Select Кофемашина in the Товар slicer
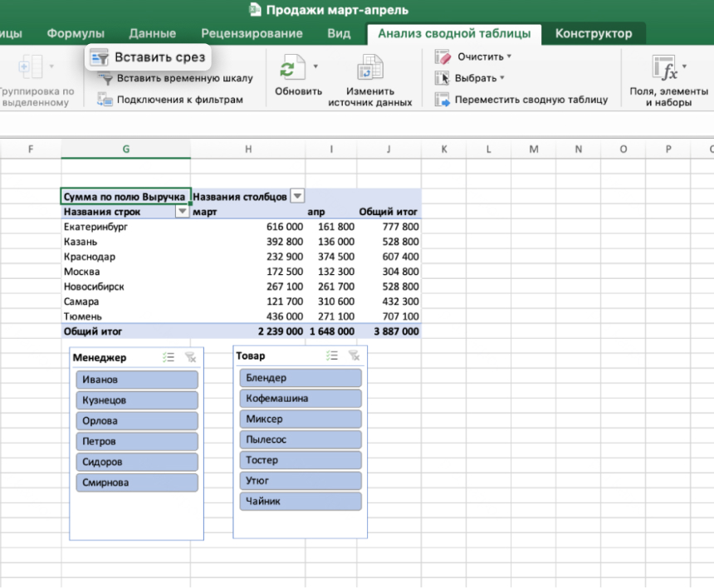The width and height of the screenshot is (714, 588). click(x=301, y=398)
